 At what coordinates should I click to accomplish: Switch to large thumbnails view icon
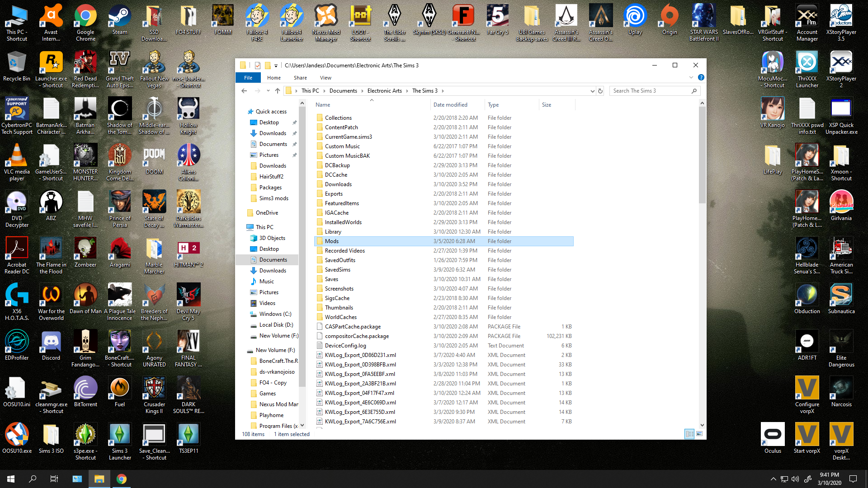[699, 434]
